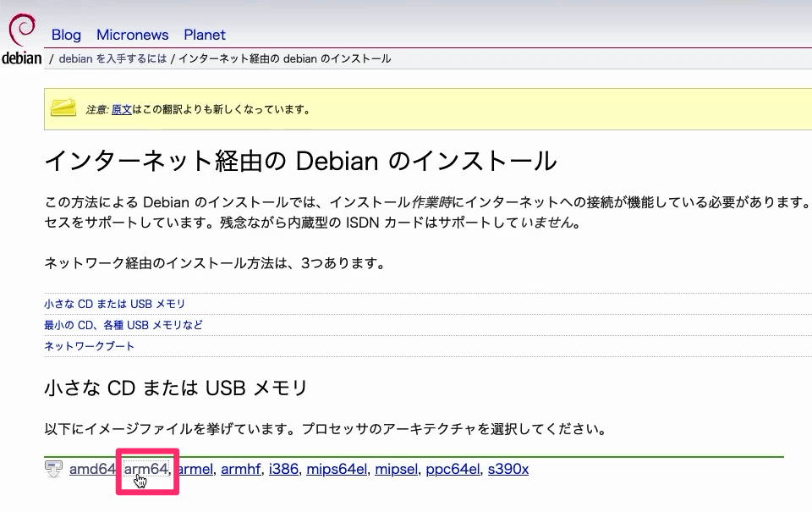Select the arm64 architecture link
812x512 pixels.
click(x=146, y=469)
